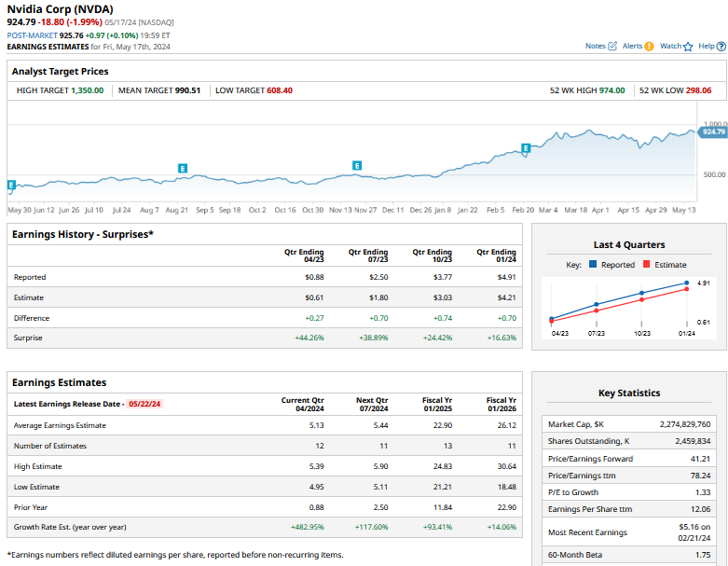Click the Notes link
Screen dimensions: 728x566
click(596, 46)
